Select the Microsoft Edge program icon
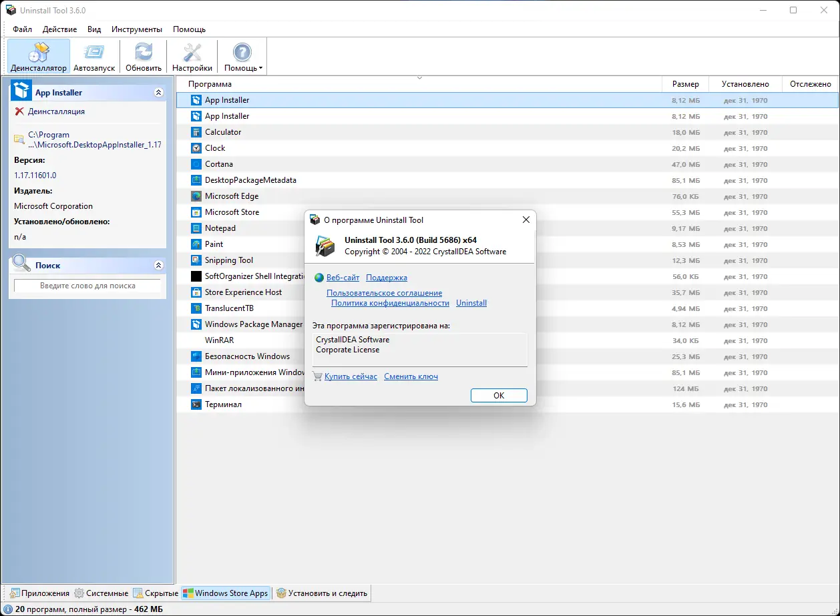840x616 pixels. (x=196, y=196)
